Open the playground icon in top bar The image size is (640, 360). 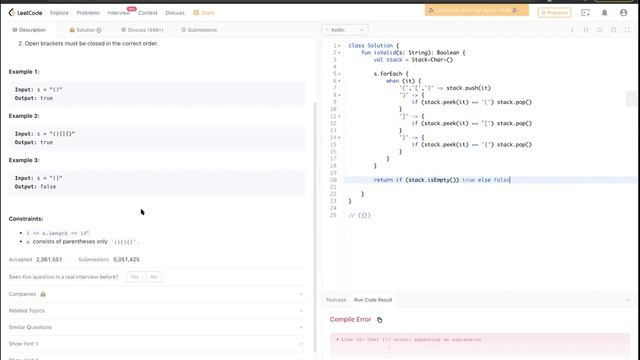(x=585, y=13)
